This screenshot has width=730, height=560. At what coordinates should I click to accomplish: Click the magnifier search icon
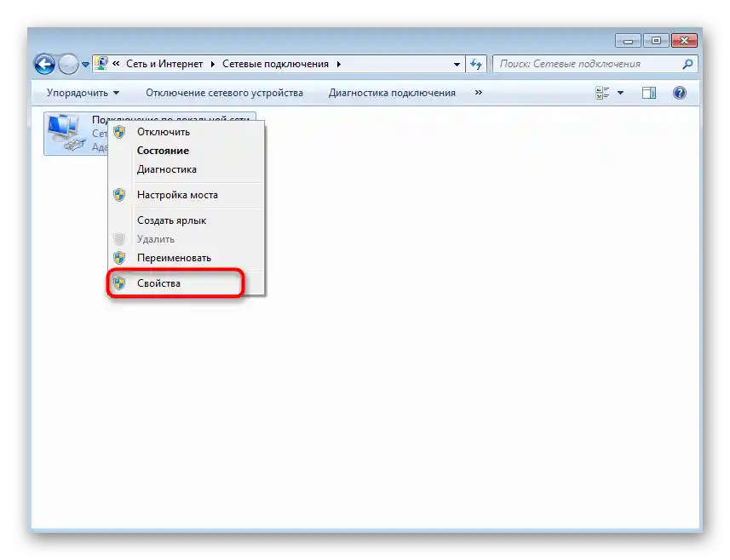pos(687,64)
